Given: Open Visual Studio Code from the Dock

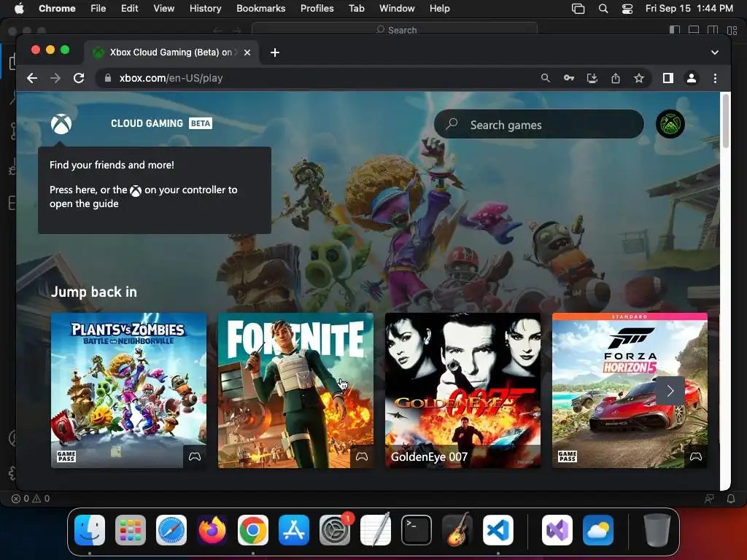Looking at the screenshot, I should point(498,530).
